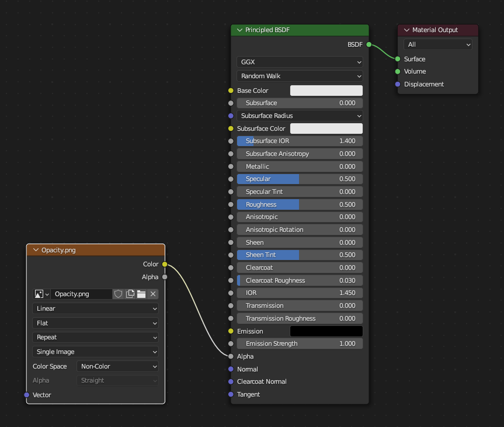504x427 pixels.
Task: Click the Opacity.png image name field
Action: point(81,294)
